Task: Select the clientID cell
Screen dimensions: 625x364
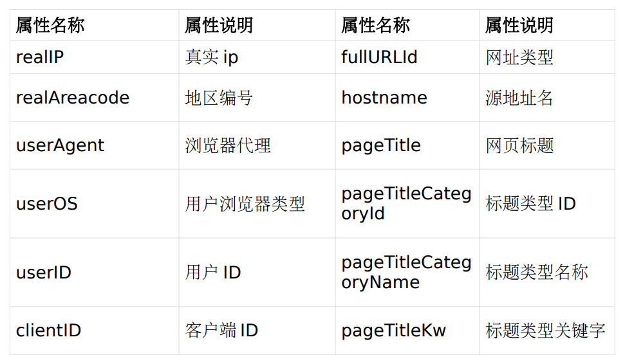Action: click(48, 331)
